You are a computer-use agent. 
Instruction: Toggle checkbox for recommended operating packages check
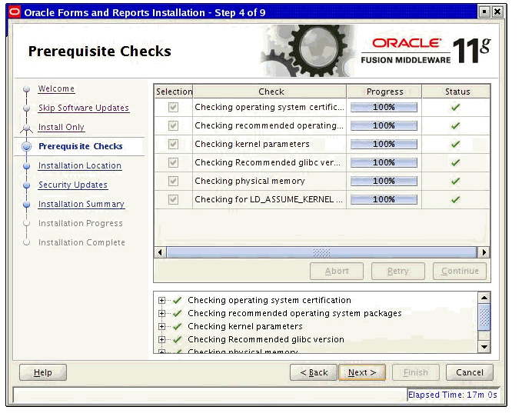173,125
